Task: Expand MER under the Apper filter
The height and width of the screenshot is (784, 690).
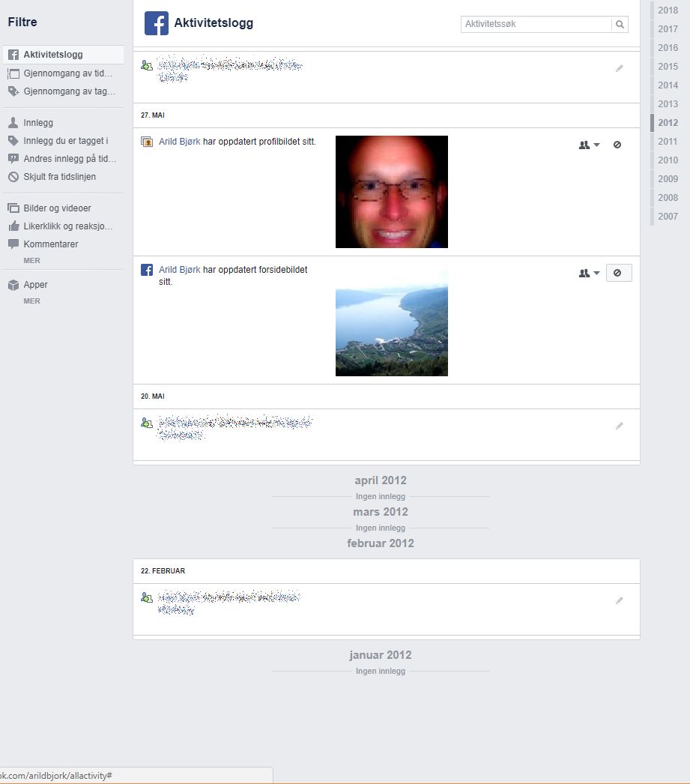Action: [x=31, y=301]
